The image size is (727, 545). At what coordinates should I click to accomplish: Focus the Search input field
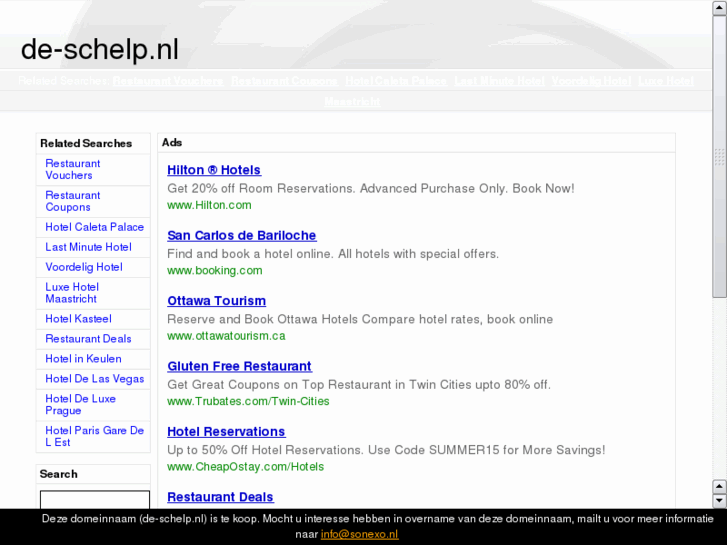coord(95,500)
